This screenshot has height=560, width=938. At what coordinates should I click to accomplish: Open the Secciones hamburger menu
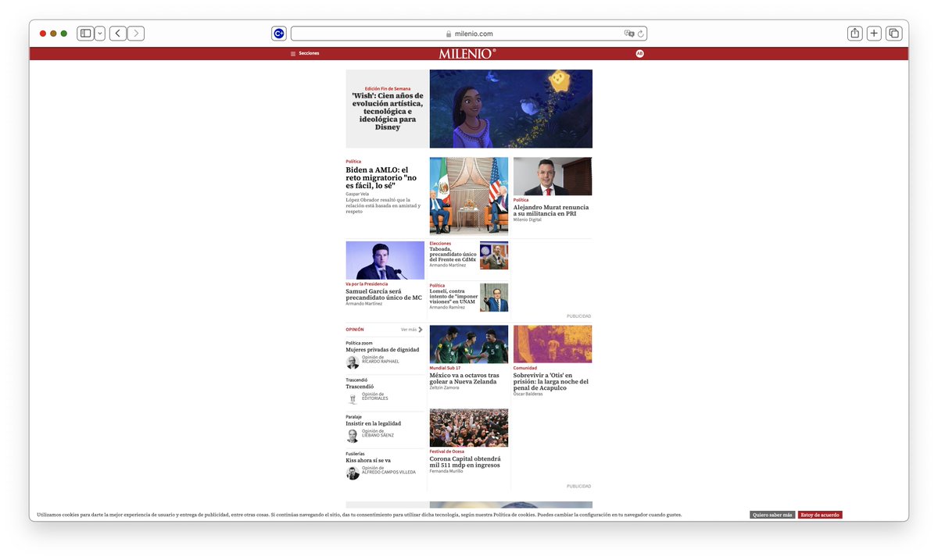(x=305, y=53)
